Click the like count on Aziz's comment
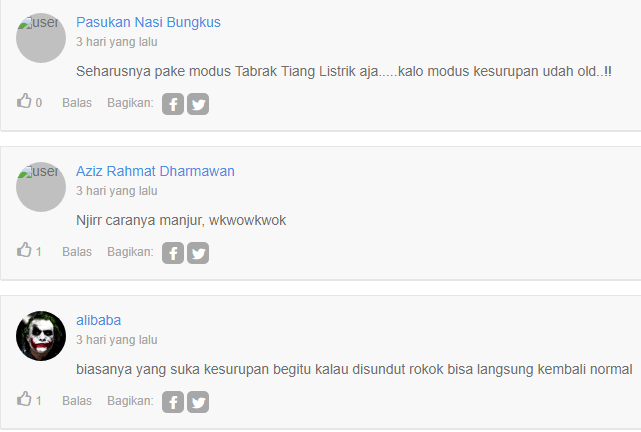 38,252
